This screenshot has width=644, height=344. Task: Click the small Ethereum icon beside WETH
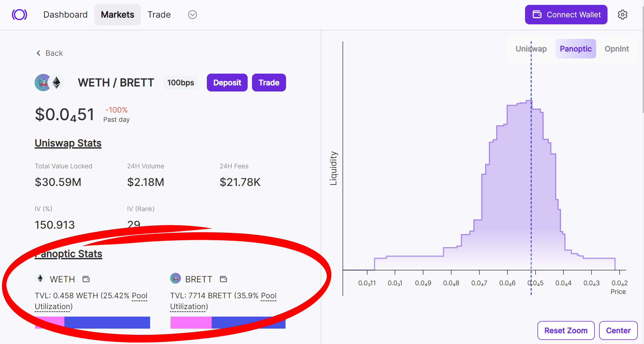pos(40,278)
